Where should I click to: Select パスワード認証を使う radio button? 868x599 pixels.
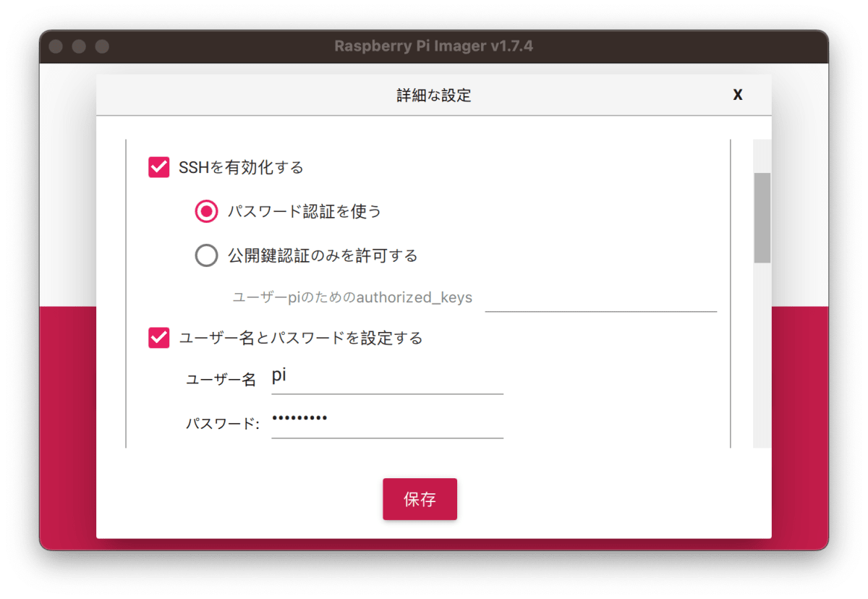pos(206,211)
